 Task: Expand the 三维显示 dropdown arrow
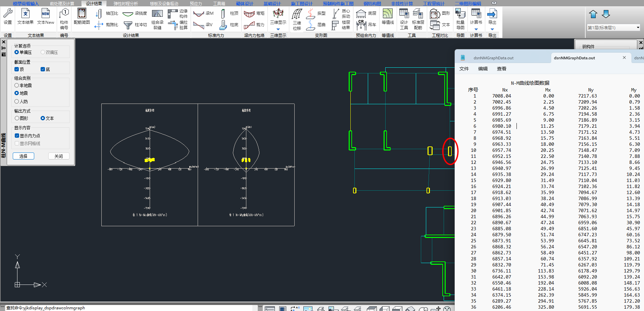[278, 29]
